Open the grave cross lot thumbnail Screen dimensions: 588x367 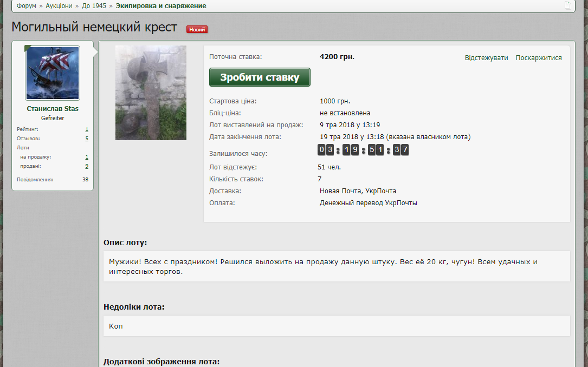click(x=151, y=93)
